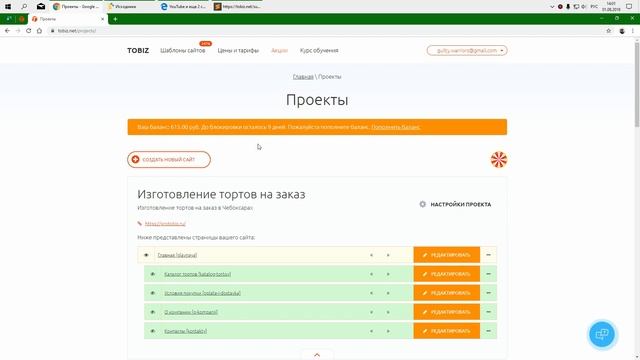
Task: Open Каталог тортов page link
Action: pyautogui.click(x=198, y=274)
